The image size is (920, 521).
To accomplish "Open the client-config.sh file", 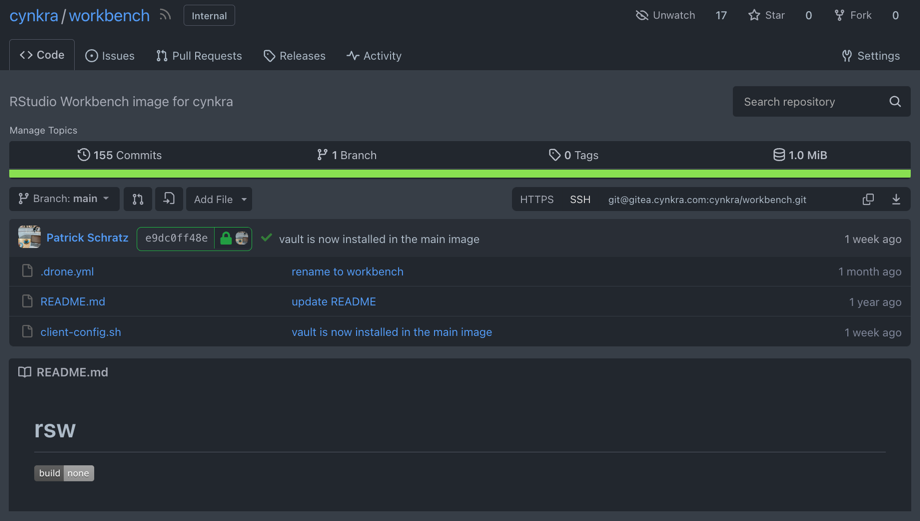I will click(80, 332).
